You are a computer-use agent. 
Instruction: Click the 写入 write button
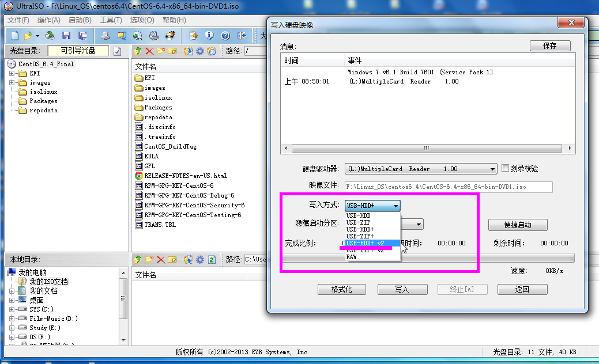402,289
